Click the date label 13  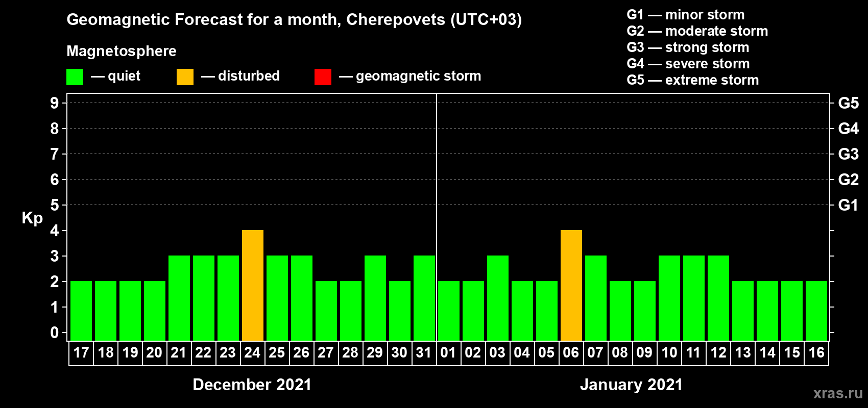click(x=743, y=353)
